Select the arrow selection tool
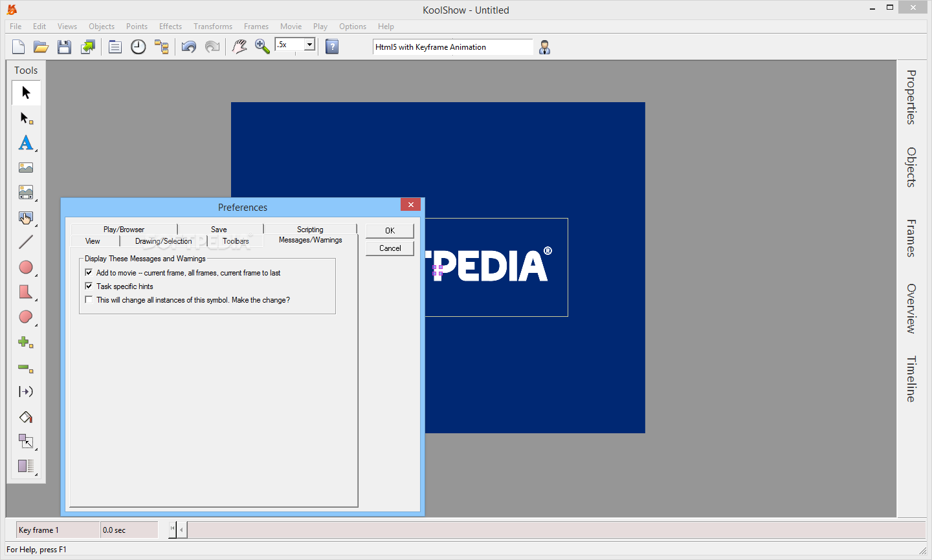This screenshot has height=560, width=932. [x=26, y=92]
